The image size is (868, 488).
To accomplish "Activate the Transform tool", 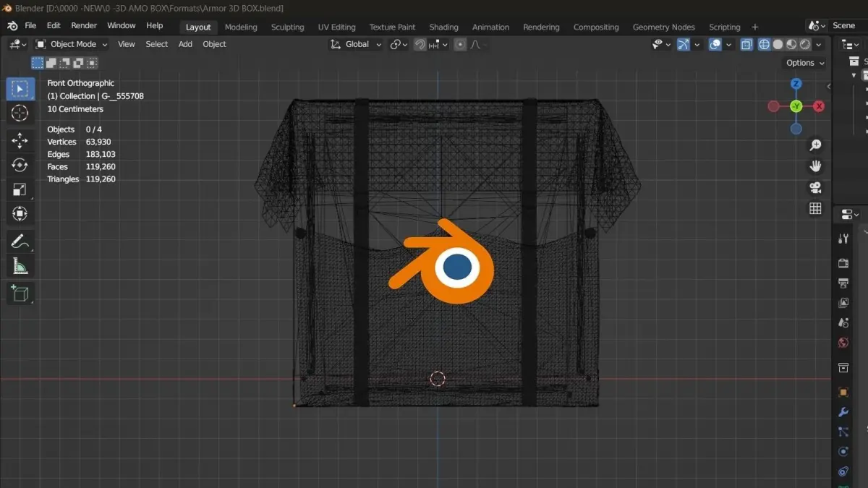I will pyautogui.click(x=20, y=214).
